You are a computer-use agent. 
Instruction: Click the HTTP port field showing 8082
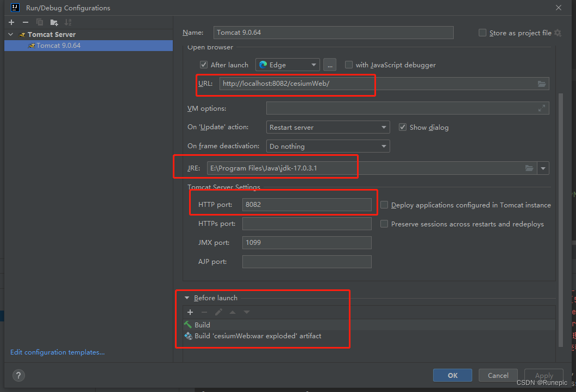(306, 205)
